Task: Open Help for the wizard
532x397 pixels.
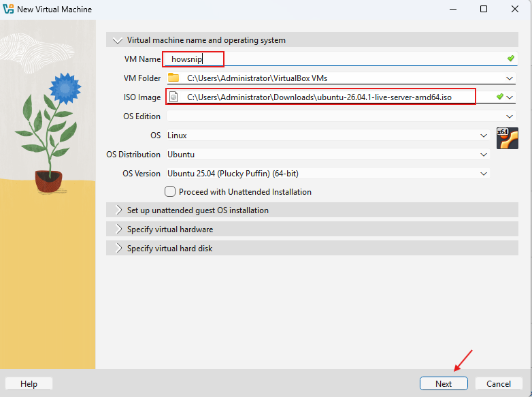Action: [29, 383]
